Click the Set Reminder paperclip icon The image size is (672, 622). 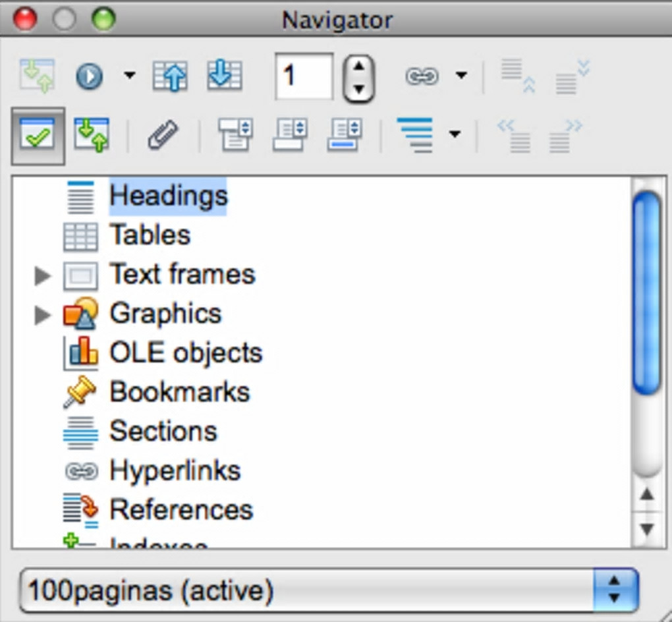163,134
